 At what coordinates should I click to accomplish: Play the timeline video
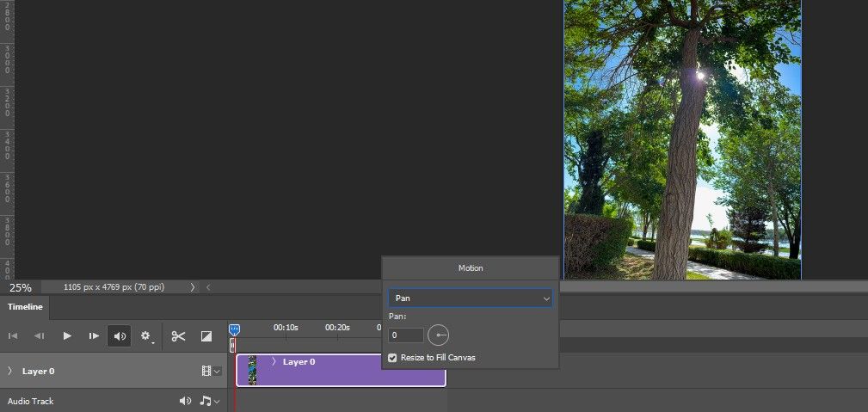67,336
